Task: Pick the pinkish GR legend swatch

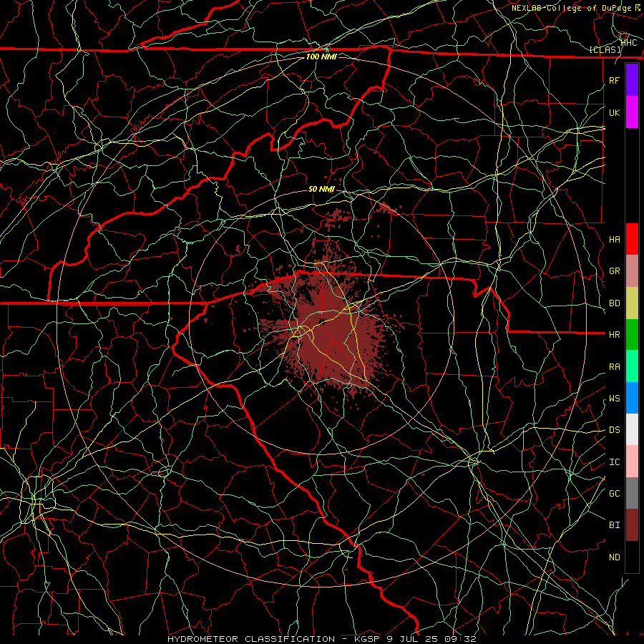Action: [632, 271]
